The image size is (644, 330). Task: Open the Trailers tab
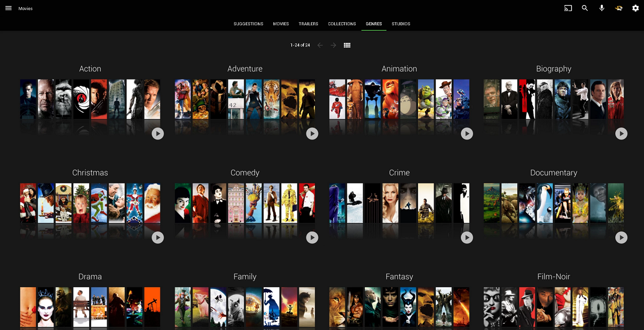[308, 24]
